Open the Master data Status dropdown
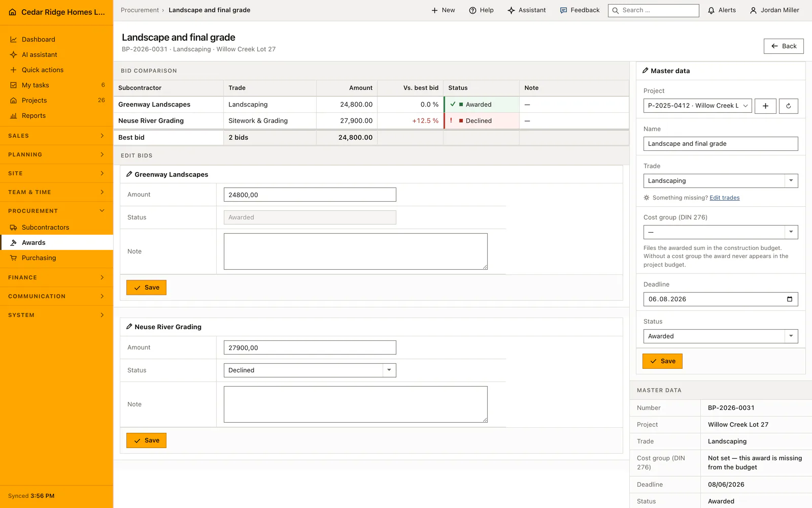812x508 pixels. pyautogui.click(x=721, y=336)
